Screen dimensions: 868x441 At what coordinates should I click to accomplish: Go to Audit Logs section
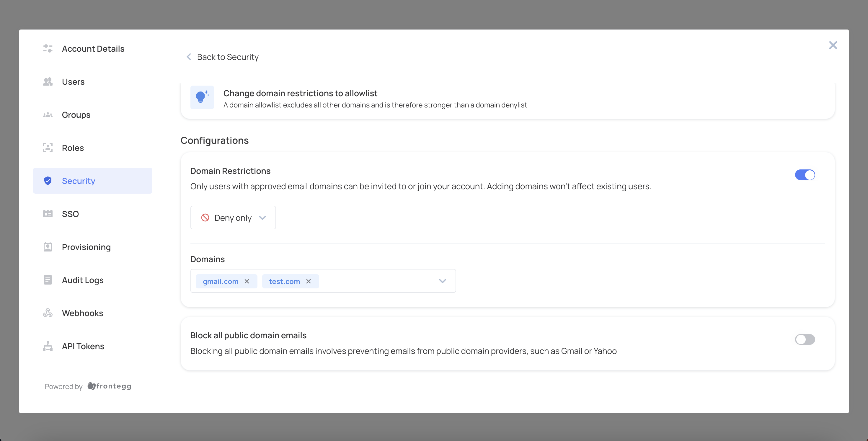click(83, 280)
